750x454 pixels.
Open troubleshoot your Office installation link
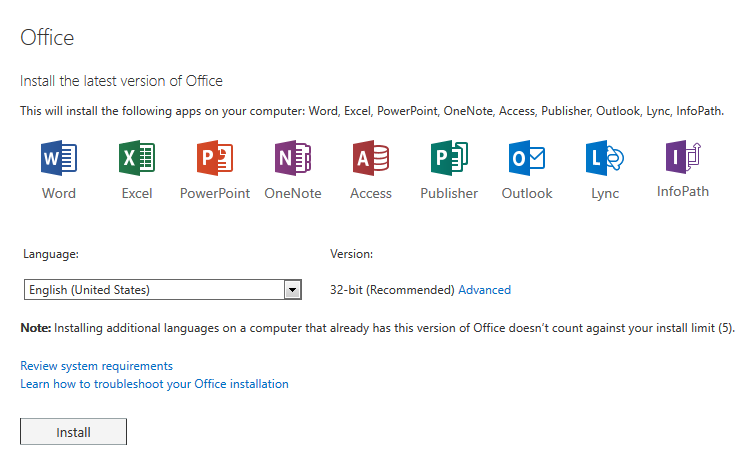pos(154,384)
